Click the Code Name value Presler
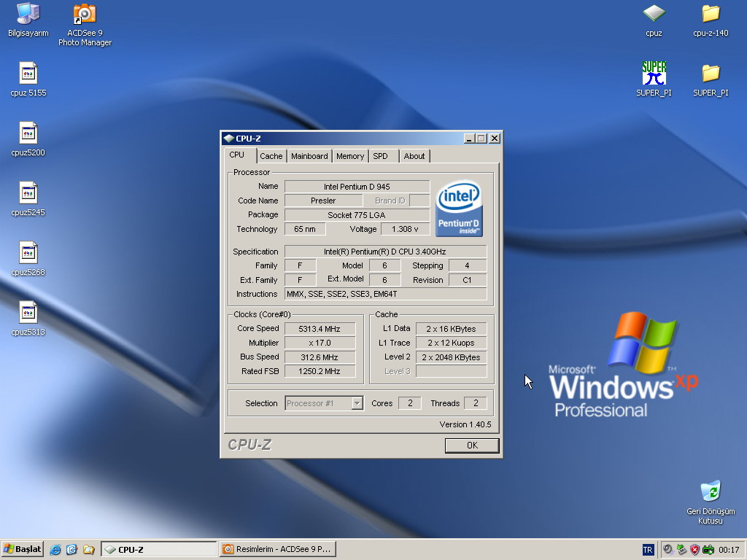Viewport: 747px width, 560px height. pos(323,201)
